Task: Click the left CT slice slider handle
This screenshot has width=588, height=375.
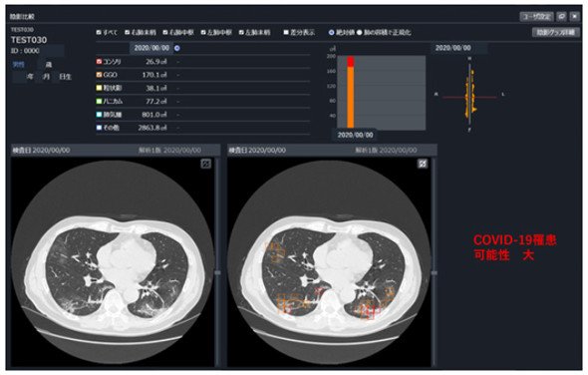Action: click(x=217, y=273)
